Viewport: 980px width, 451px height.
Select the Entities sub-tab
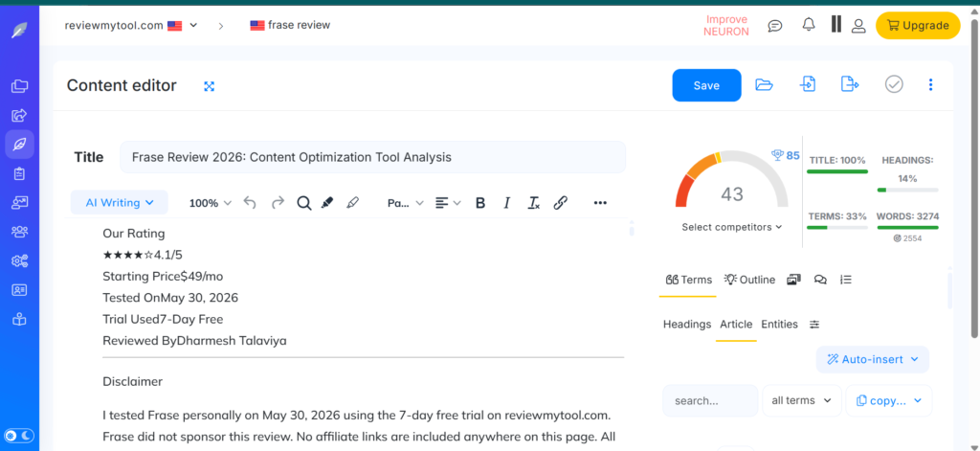click(779, 324)
